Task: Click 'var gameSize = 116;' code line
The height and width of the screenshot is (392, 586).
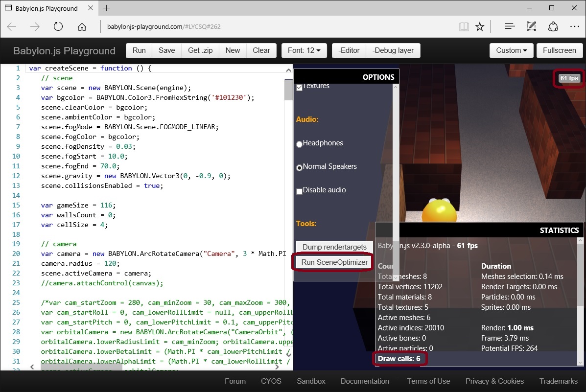Action: pos(78,205)
